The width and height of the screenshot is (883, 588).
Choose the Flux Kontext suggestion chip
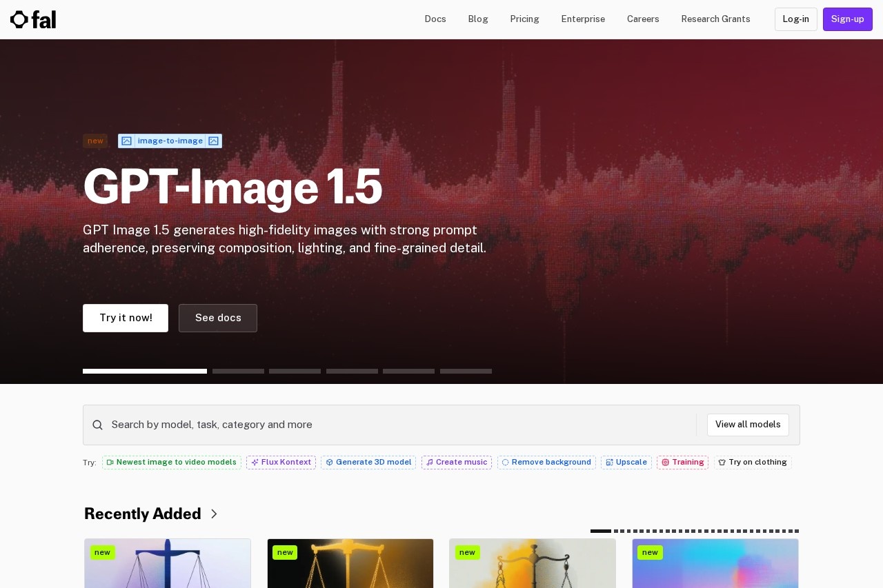click(x=281, y=463)
